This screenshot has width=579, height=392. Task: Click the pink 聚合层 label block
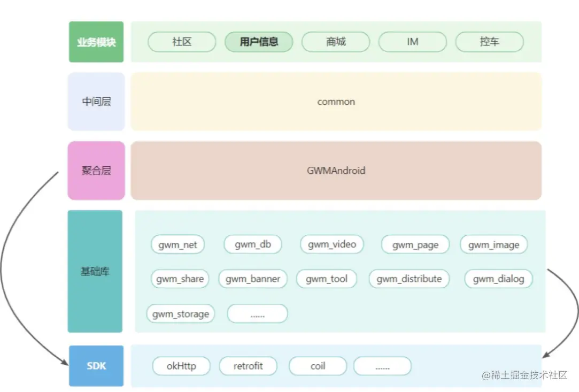[x=96, y=170]
